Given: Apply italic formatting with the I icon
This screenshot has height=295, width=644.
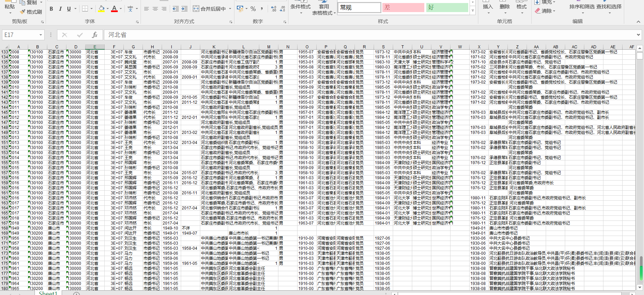Looking at the screenshot, I should pos(60,9).
